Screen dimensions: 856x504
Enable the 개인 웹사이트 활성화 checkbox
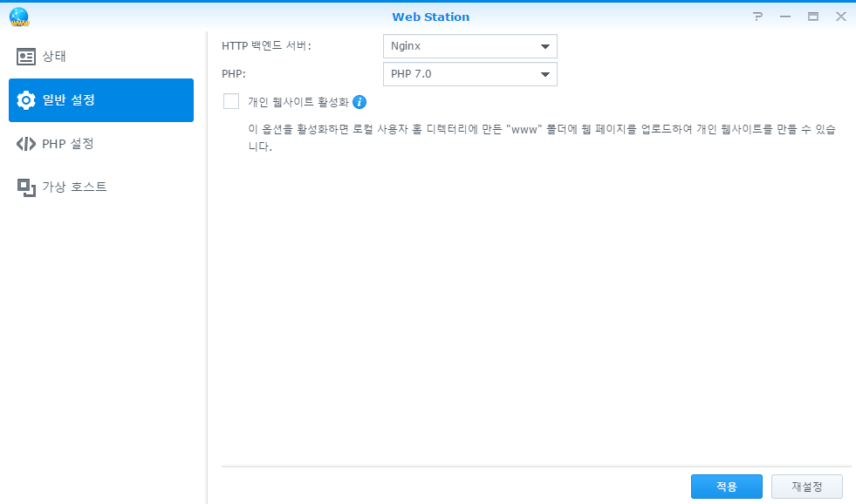pyautogui.click(x=231, y=102)
